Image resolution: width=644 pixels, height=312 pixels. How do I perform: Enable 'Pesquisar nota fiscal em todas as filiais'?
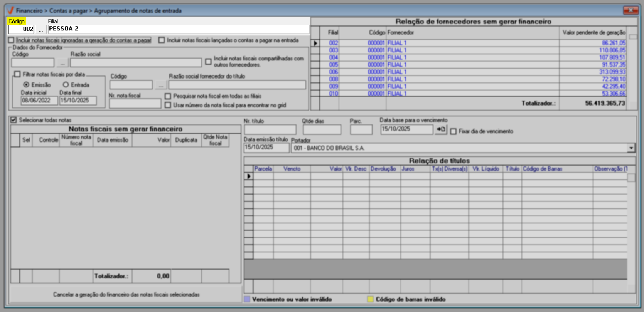point(168,96)
